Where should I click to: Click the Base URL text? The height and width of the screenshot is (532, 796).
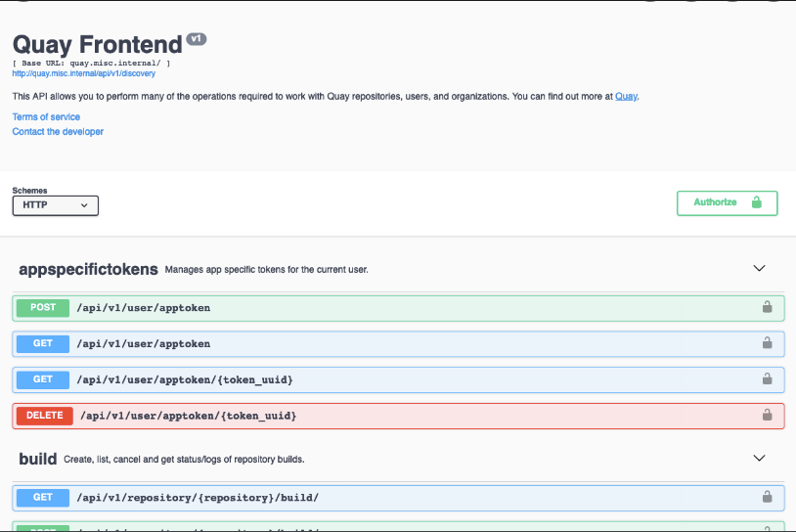91,64
